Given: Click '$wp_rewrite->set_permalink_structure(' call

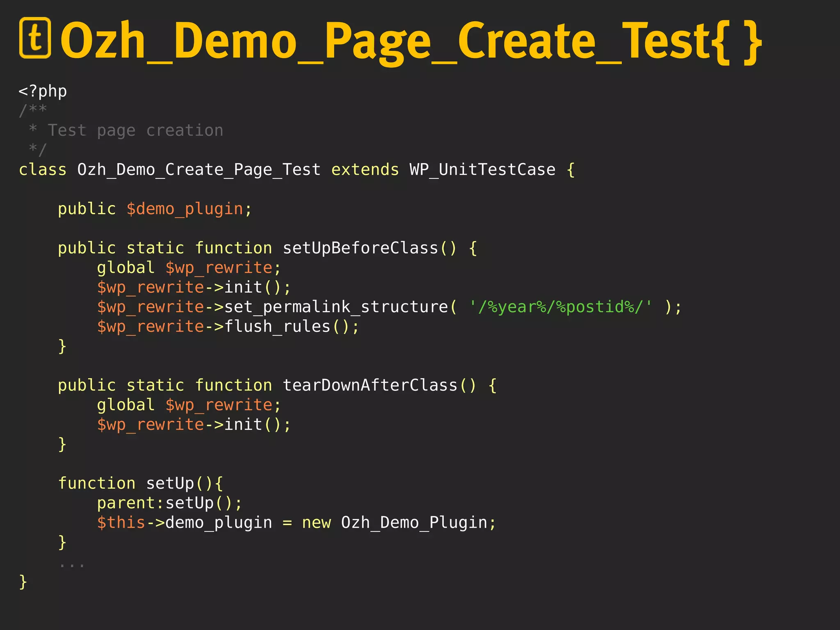Looking at the screenshot, I should point(277,307).
